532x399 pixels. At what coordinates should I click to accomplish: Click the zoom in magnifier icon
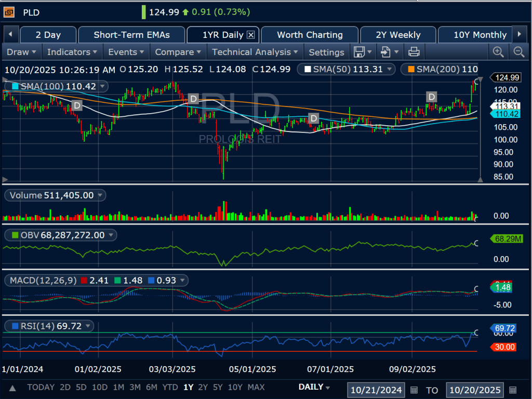tap(498, 51)
